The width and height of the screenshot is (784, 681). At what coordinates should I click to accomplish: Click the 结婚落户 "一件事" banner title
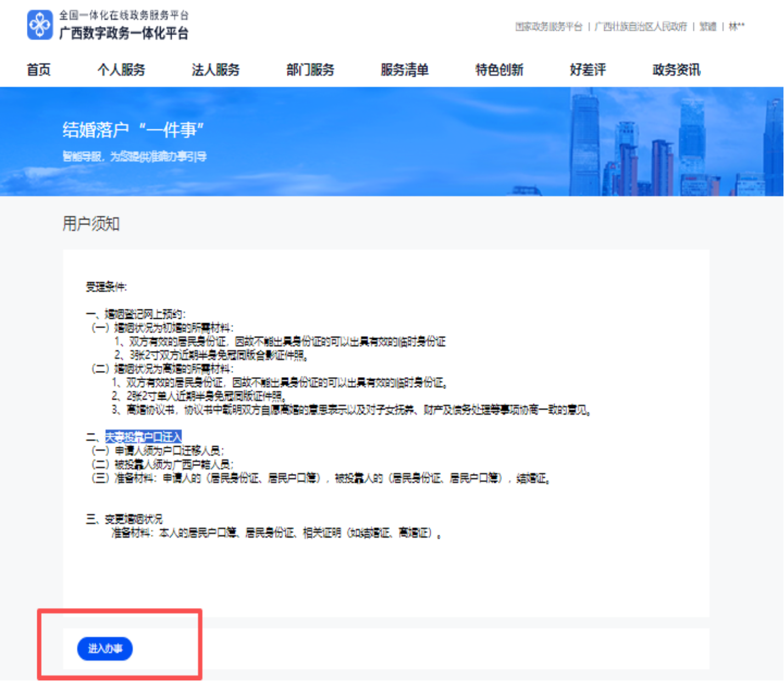click(133, 130)
